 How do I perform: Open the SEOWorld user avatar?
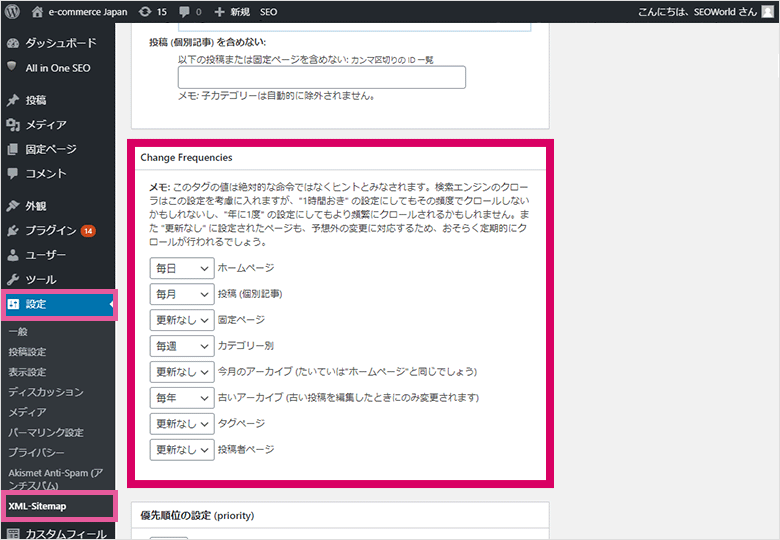(768, 11)
